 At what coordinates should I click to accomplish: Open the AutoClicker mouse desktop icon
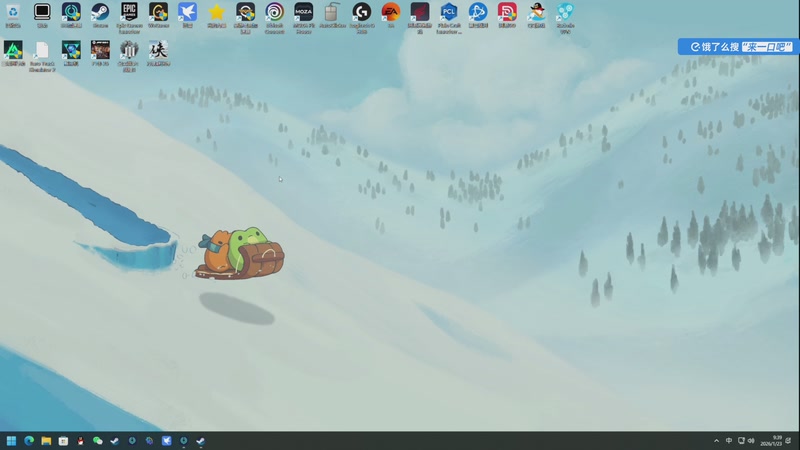pos(332,15)
